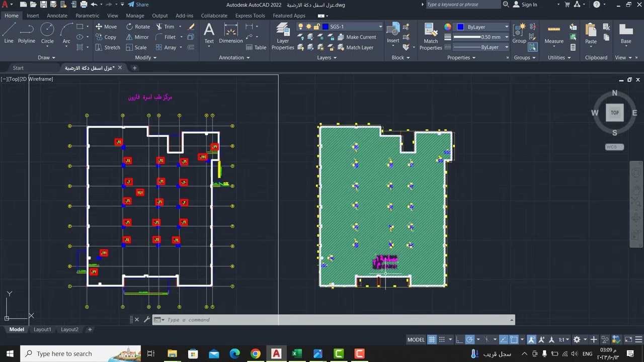Insert a Table
This screenshot has width=644, height=362.
[x=257, y=47]
